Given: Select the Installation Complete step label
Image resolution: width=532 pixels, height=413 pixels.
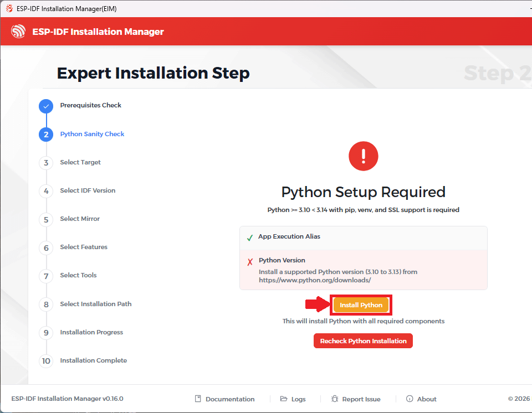Looking at the screenshot, I should tap(93, 360).
